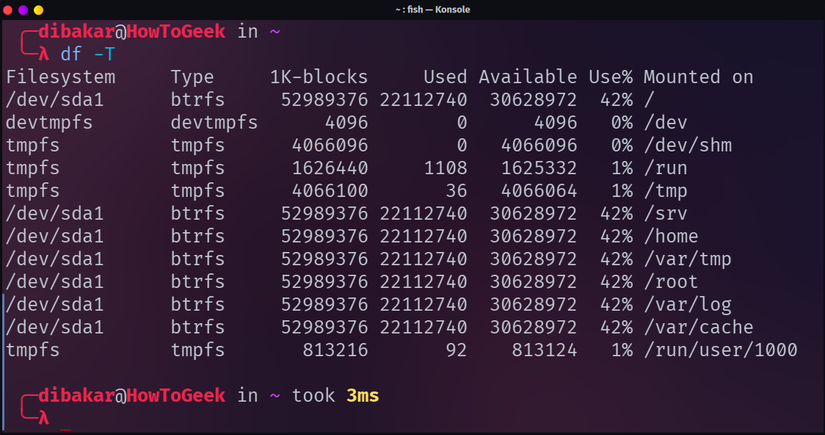Viewport: 825px width, 435px height.
Task: Click the '36' used value
Action: [x=456, y=191]
